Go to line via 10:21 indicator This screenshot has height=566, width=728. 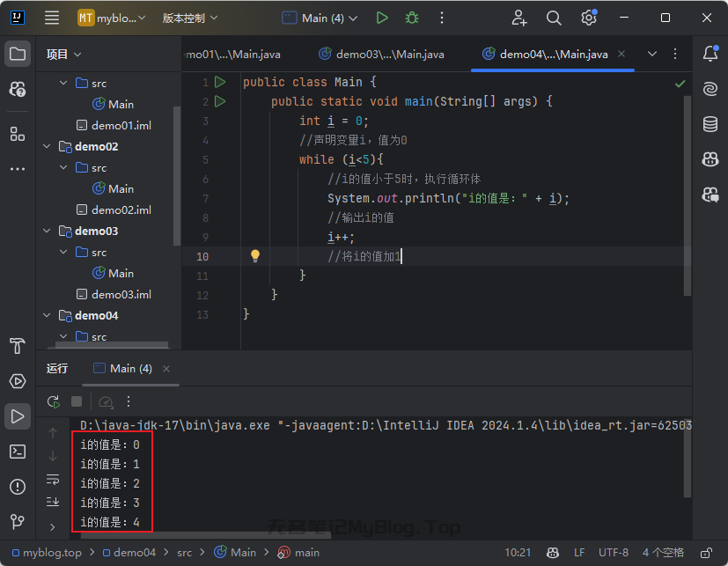pyautogui.click(x=518, y=553)
